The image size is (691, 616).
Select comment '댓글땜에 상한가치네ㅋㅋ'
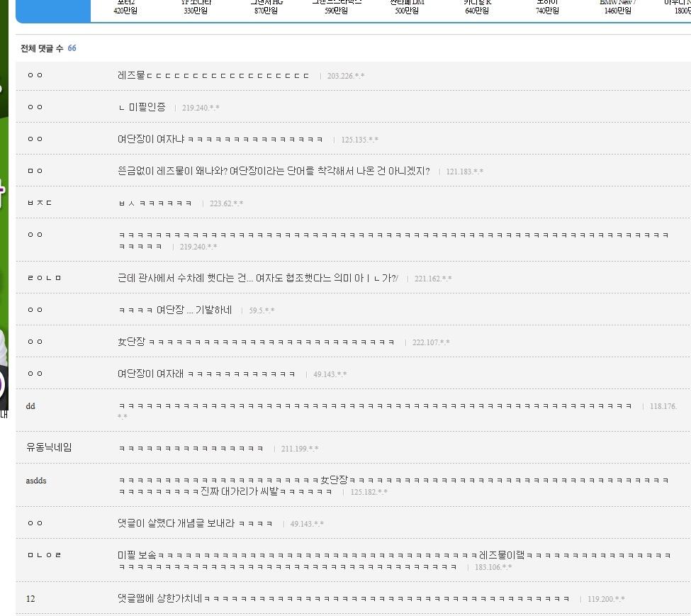pyautogui.click(x=343, y=598)
